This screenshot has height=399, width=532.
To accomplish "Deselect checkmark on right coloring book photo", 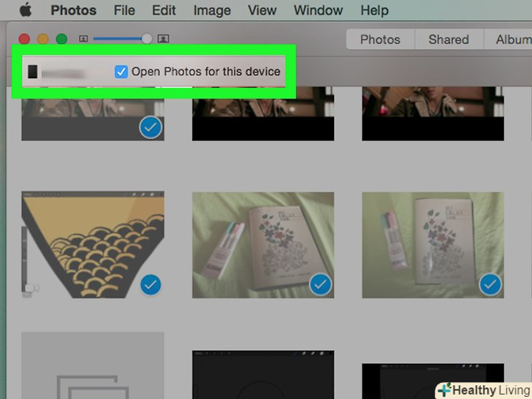I will coord(490,285).
